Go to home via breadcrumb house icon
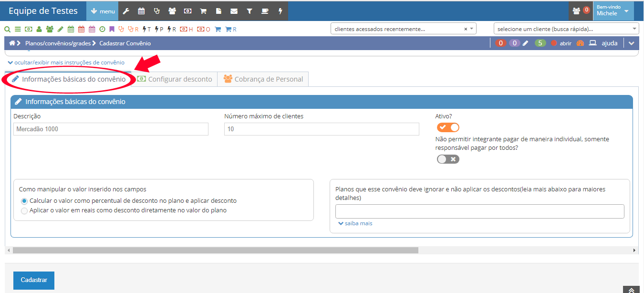 12,43
